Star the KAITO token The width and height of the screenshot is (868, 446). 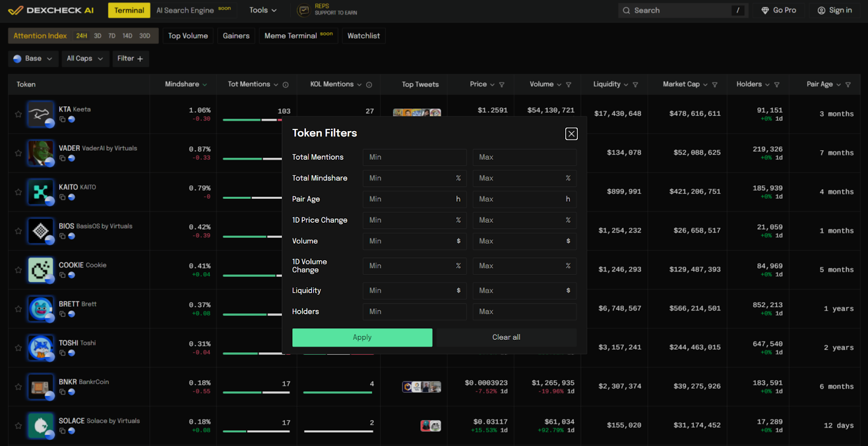tap(18, 192)
